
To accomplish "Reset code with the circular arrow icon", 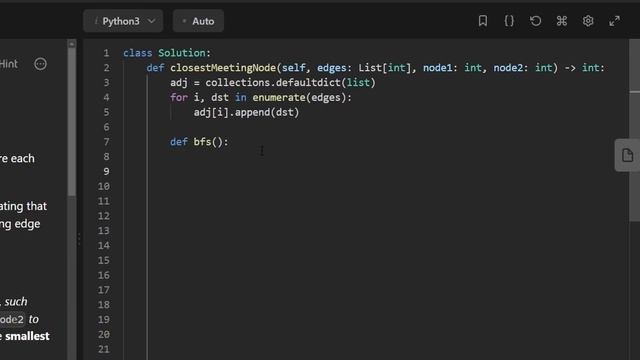I will point(536,21).
